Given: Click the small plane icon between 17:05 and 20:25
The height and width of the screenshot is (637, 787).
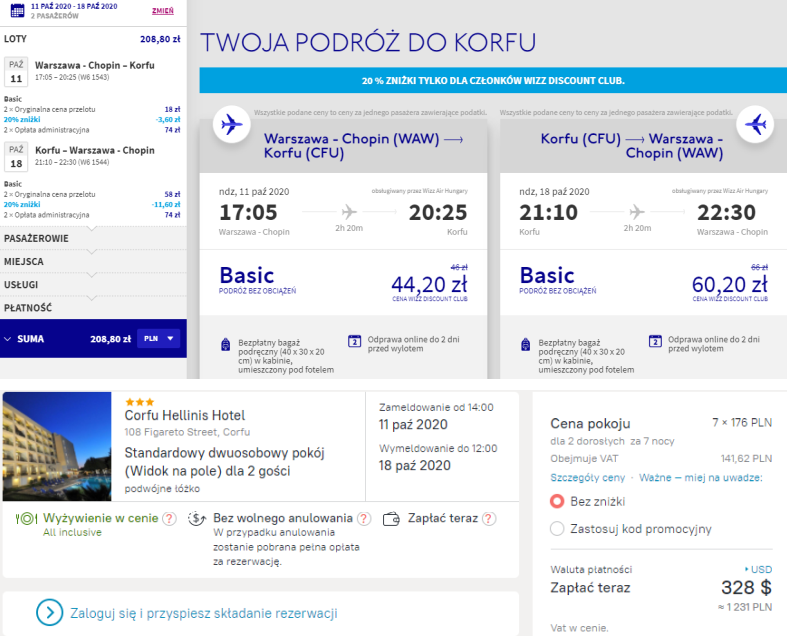Looking at the screenshot, I should coord(349,212).
